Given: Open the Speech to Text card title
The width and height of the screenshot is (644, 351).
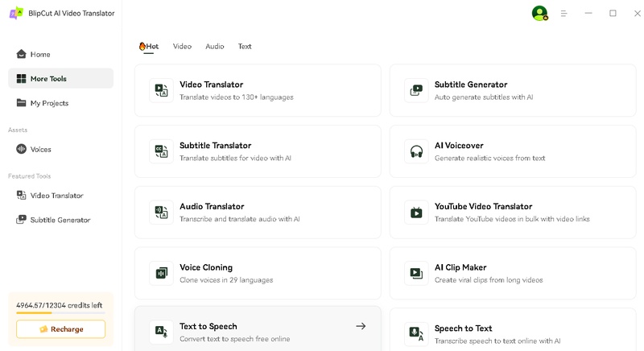Looking at the screenshot, I should pos(464,328).
